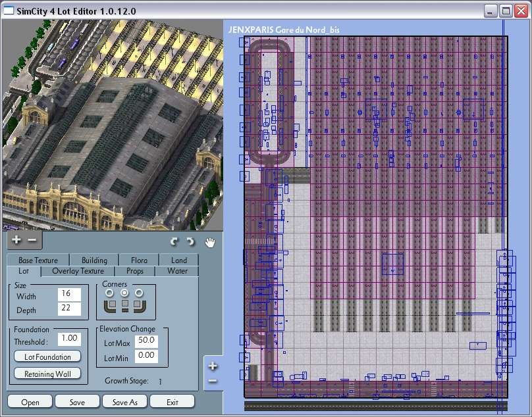Zoom out the lot plan view

coord(213,381)
